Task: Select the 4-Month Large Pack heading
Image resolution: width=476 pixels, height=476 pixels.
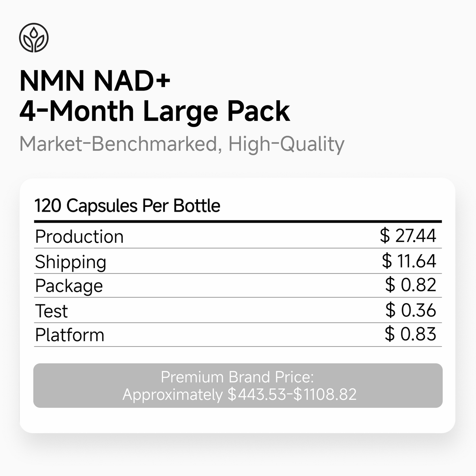Action: pos(154,112)
